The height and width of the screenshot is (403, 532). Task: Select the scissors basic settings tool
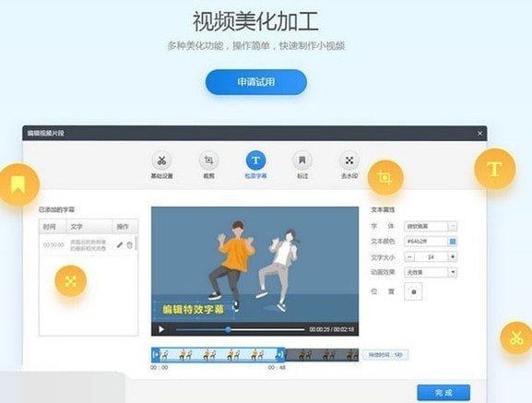[161, 160]
